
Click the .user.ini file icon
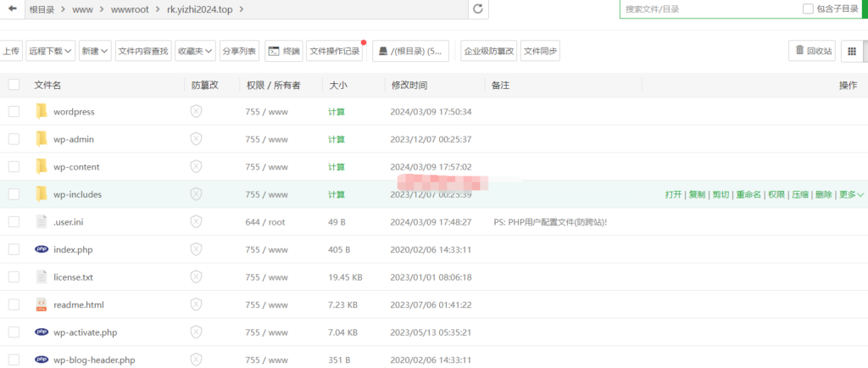tap(41, 222)
